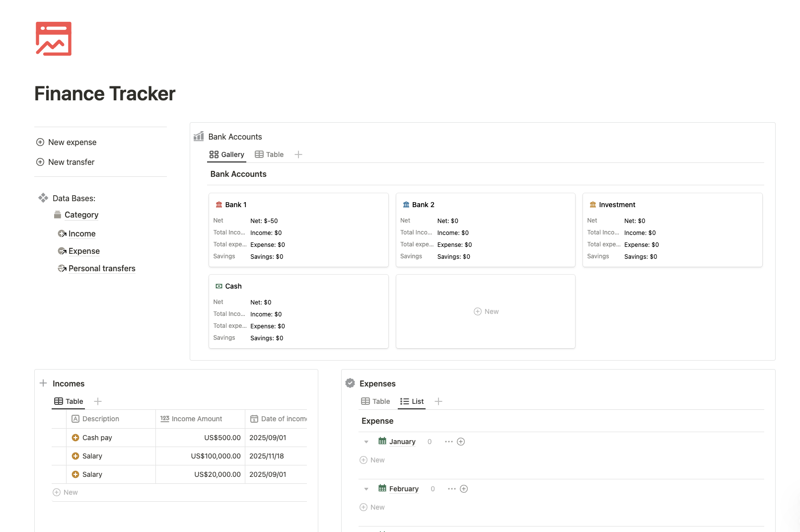The image size is (800, 532).
Task: Click the plus icon beside Incomes heading
Action: 43,383
